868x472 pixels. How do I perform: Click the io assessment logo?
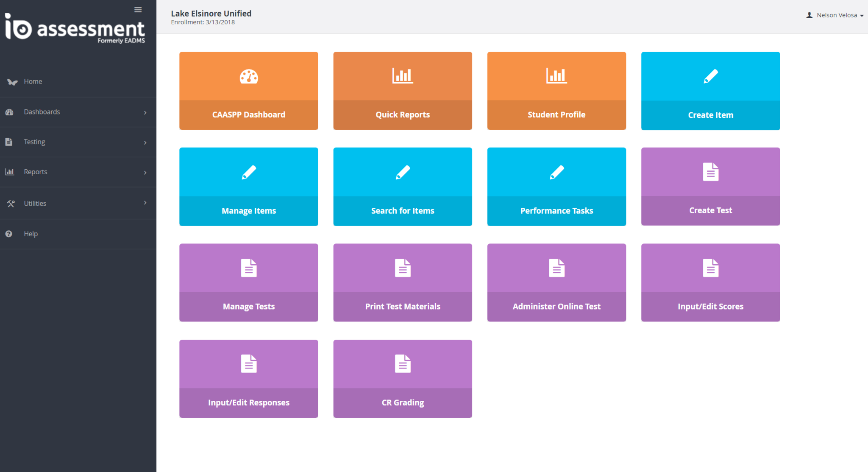click(75, 28)
